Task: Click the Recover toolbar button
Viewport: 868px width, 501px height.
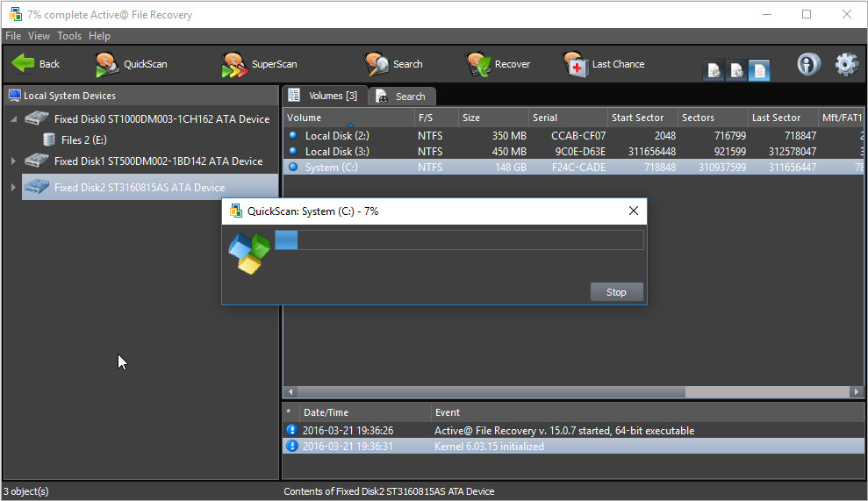Action: pos(498,64)
